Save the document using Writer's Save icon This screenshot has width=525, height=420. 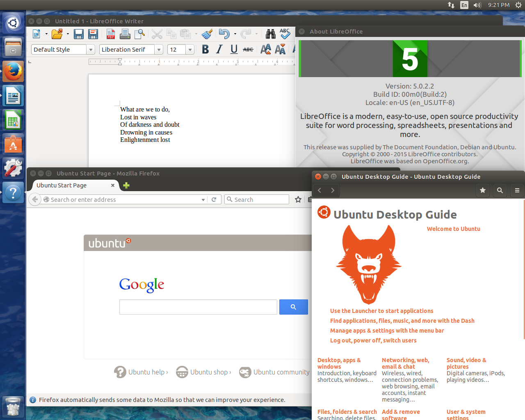[x=79, y=34]
